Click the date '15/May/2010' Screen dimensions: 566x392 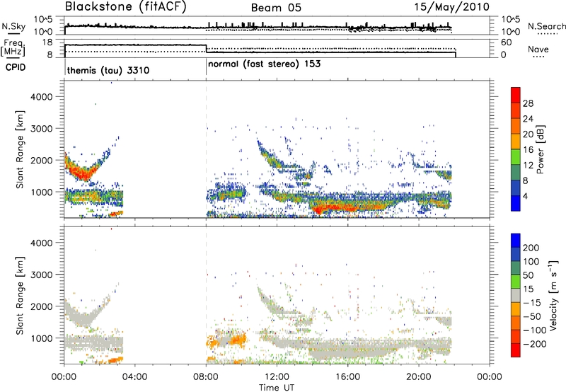pos(451,7)
